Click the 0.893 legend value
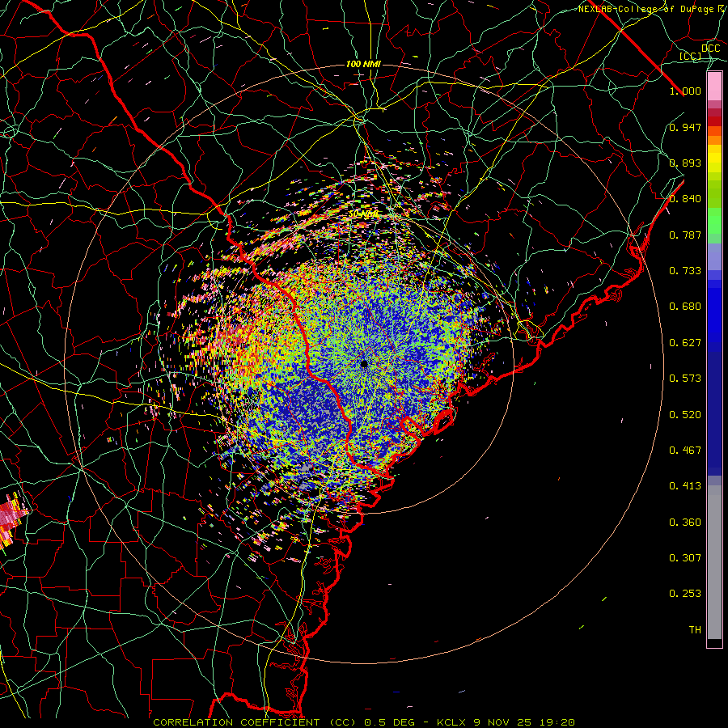 click(x=685, y=163)
